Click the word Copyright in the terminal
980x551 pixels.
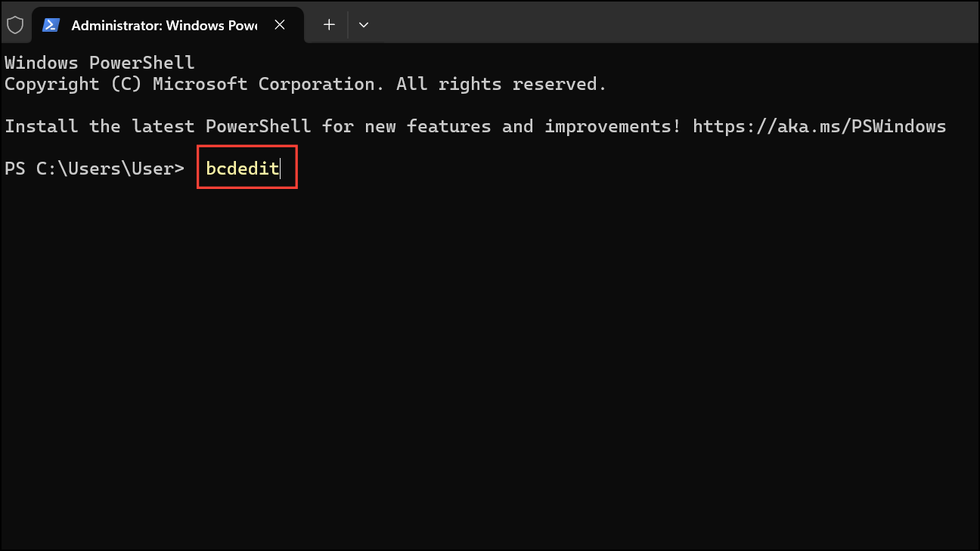coord(51,84)
